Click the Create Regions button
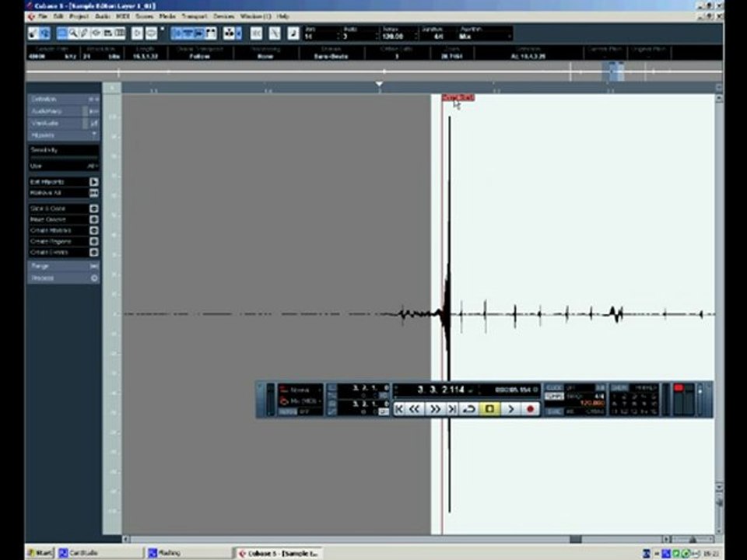 [x=64, y=241]
